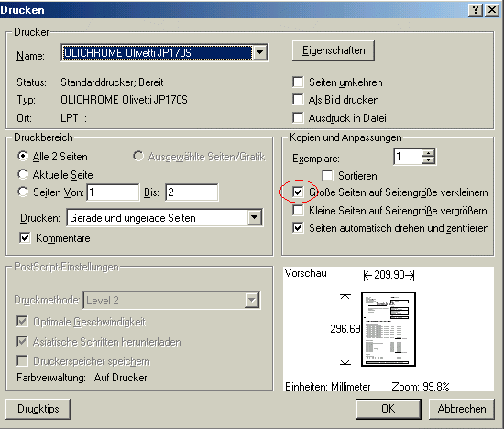Check Als Bild drucken option

click(298, 100)
